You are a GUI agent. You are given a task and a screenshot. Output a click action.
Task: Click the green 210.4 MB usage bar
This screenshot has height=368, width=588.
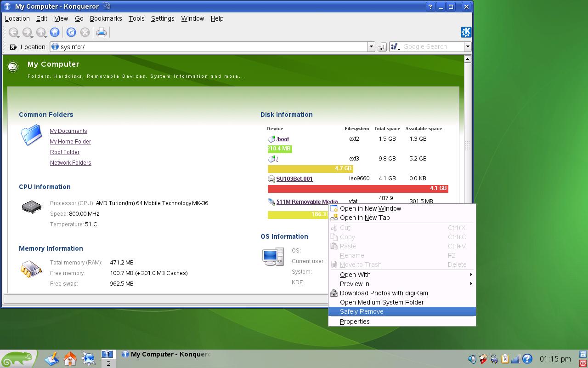(x=280, y=149)
